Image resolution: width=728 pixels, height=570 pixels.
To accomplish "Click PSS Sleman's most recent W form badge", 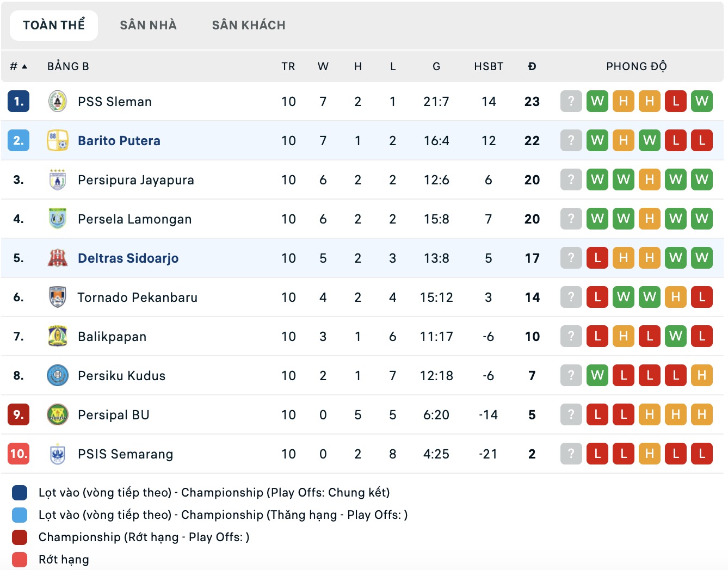I will [x=702, y=101].
